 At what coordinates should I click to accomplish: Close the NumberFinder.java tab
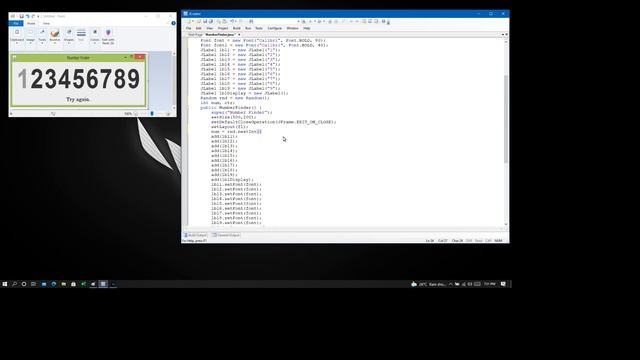click(x=239, y=35)
